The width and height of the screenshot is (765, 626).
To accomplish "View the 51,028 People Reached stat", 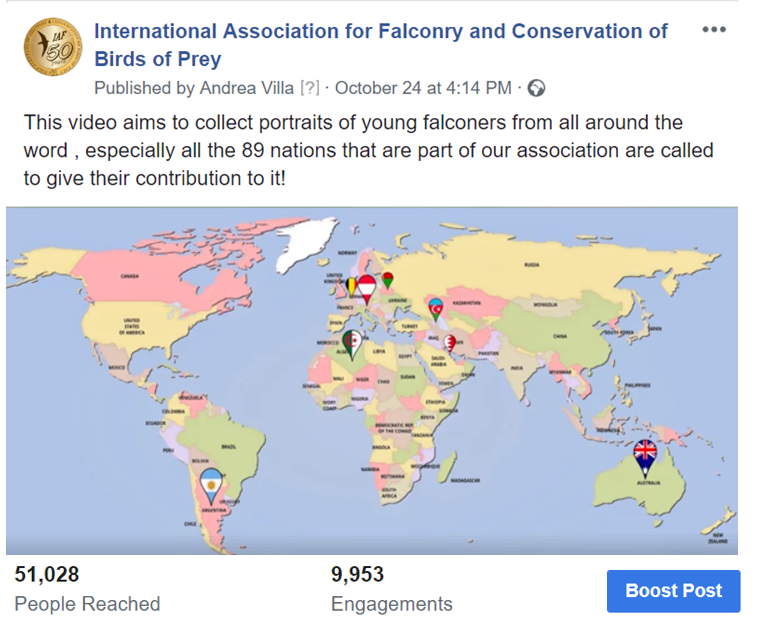I will point(87,589).
